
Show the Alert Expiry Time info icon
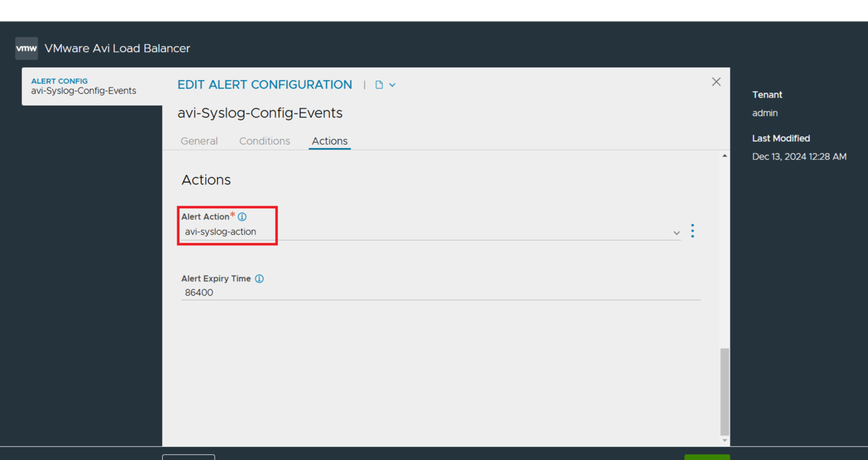click(259, 278)
